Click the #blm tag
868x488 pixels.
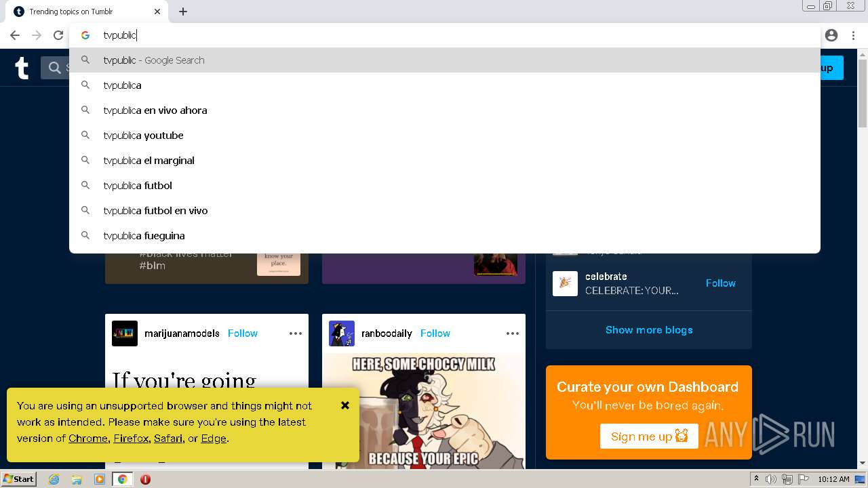click(152, 266)
